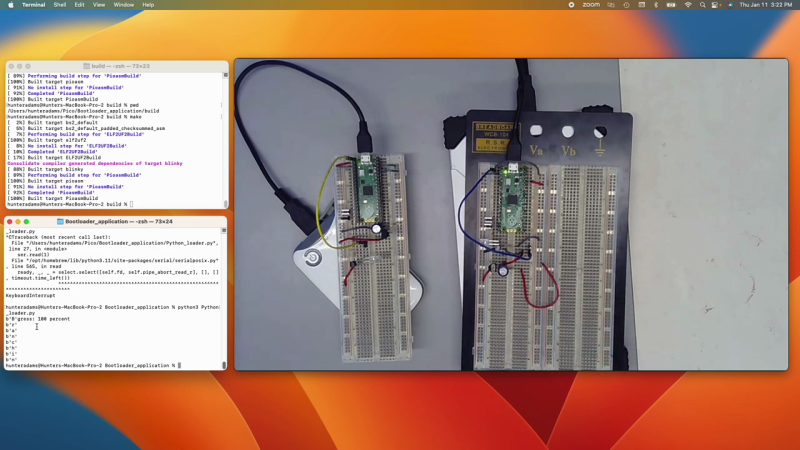Open the Window menu
Image resolution: width=800 pixels, height=450 pixels.
pos(124,5)
